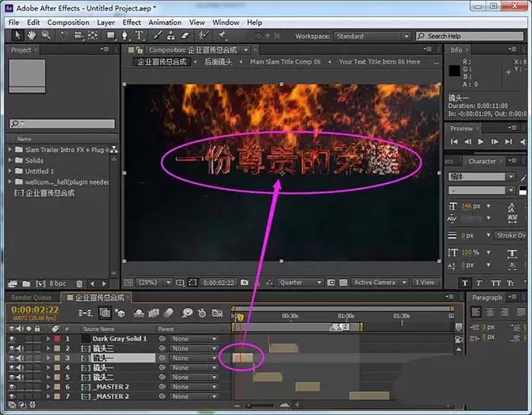The height and width of the screenshot is (415, 532).
Task: Open the Animation menu
Action: 165,23
